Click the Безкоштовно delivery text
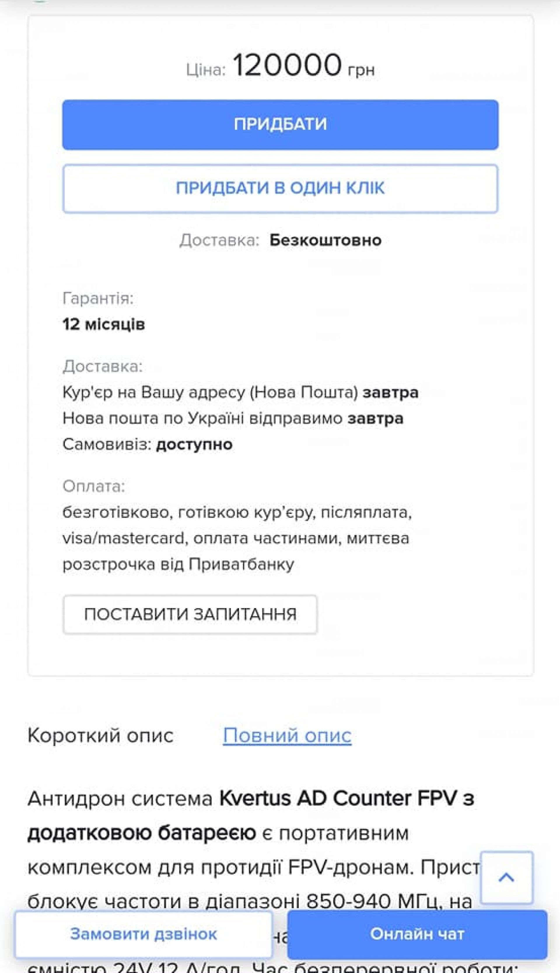The height and width of the screenshot is (973, 560). coord(325,240)
